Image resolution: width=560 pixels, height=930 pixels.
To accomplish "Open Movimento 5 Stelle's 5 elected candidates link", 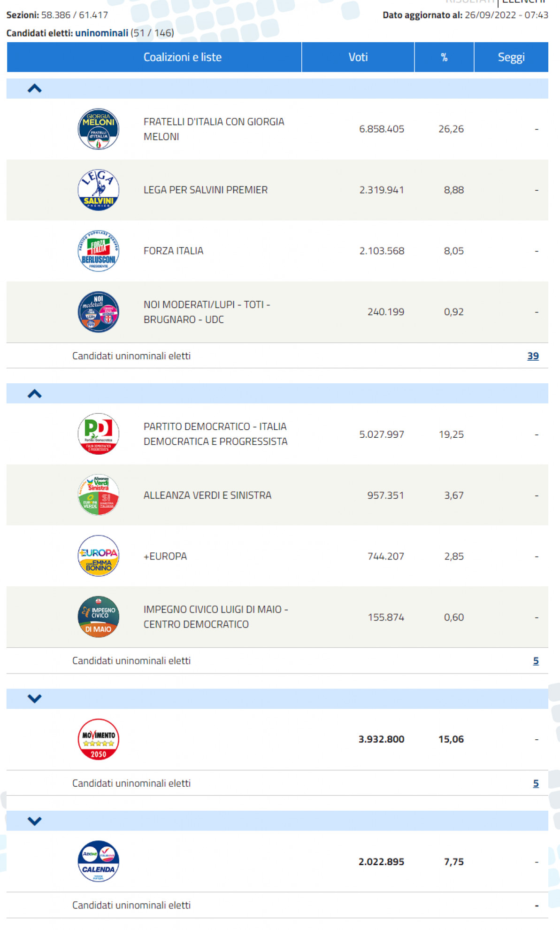I will [536, 783].
